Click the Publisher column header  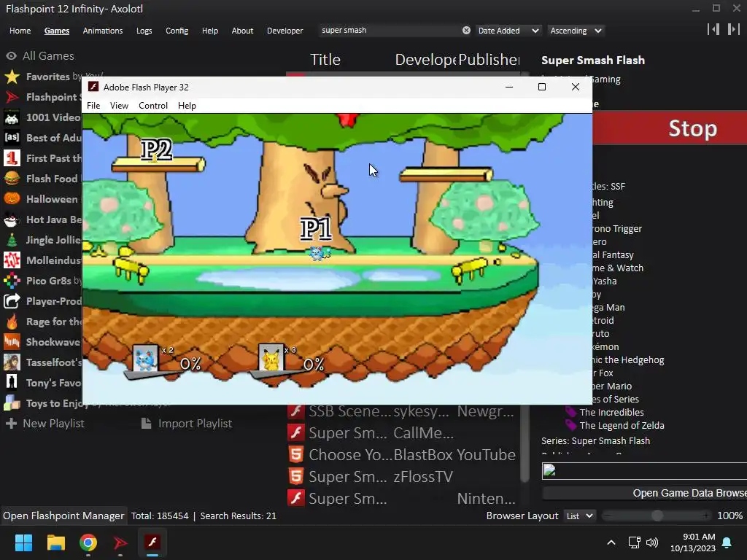tap(489, 60)
